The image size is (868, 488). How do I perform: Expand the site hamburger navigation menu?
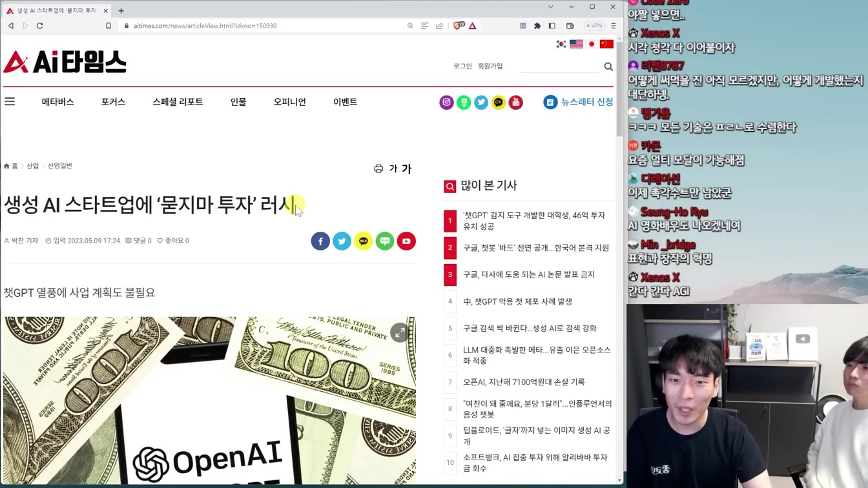[10, 101]
